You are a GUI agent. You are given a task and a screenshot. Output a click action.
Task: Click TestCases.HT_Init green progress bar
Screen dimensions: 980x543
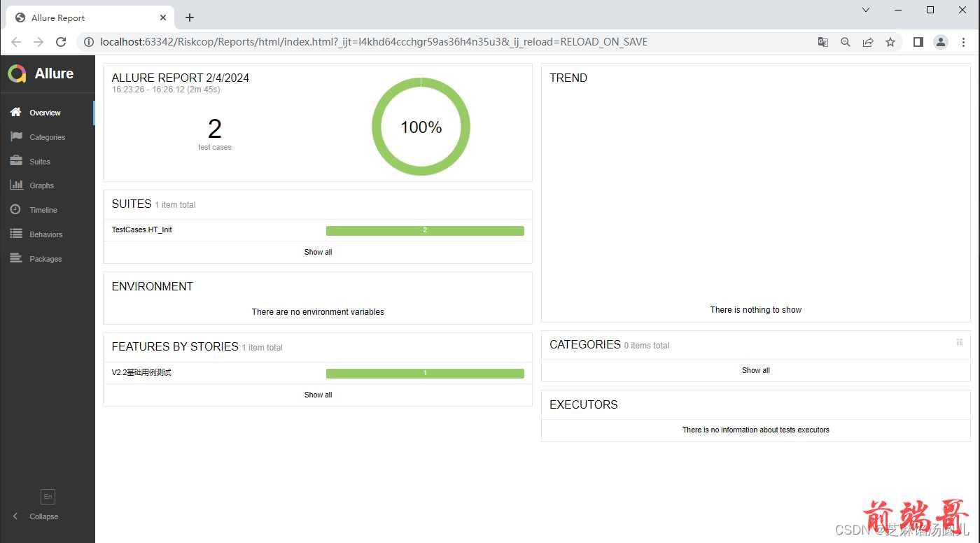coord(425,231)
